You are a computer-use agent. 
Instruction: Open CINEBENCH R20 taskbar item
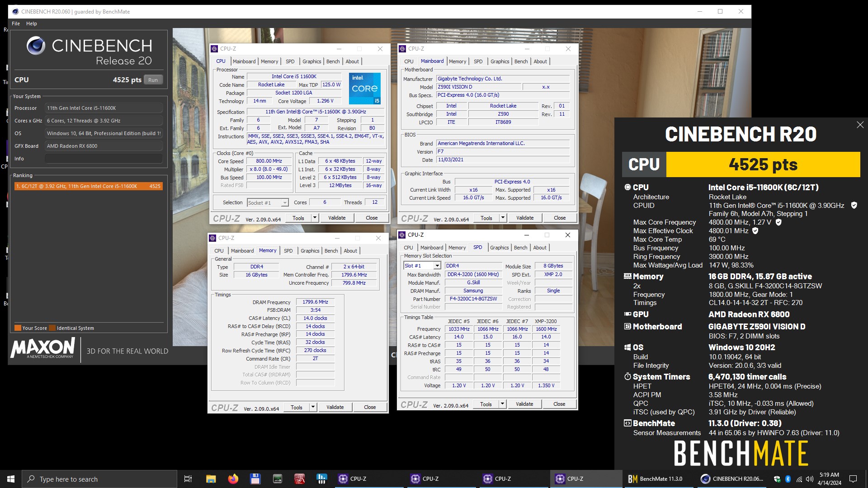tap(732, 479)
